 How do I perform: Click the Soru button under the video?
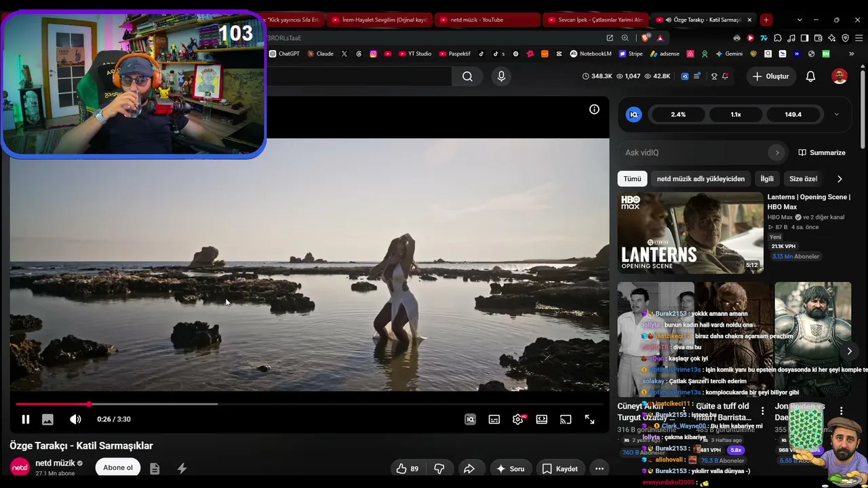coord(510,468)
